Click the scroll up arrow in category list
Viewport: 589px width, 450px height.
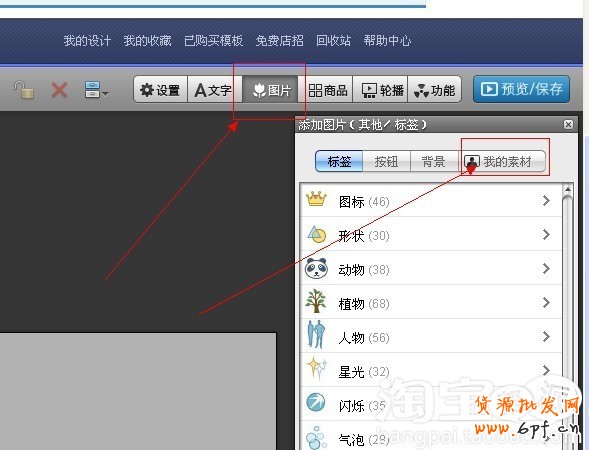(568, 189)
